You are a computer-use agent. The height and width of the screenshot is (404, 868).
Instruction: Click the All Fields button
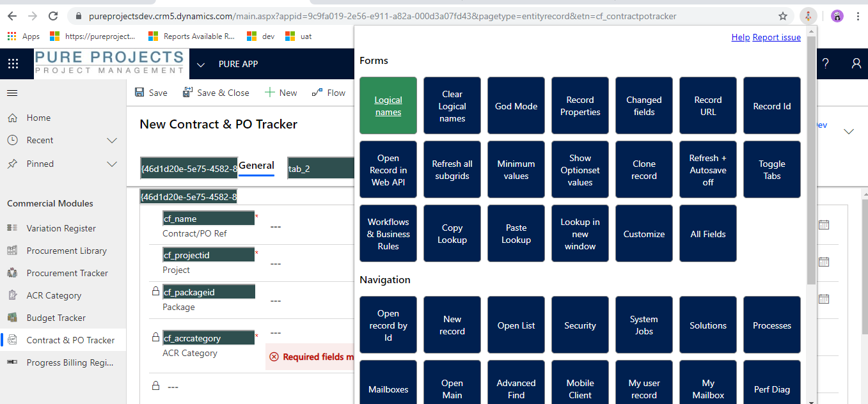point(708,233)
